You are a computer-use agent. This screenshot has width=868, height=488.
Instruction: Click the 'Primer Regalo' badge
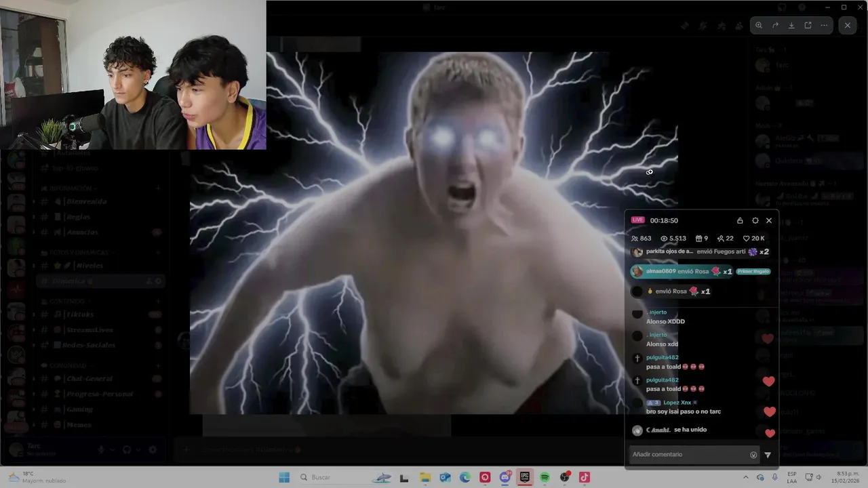click(753, 271)
